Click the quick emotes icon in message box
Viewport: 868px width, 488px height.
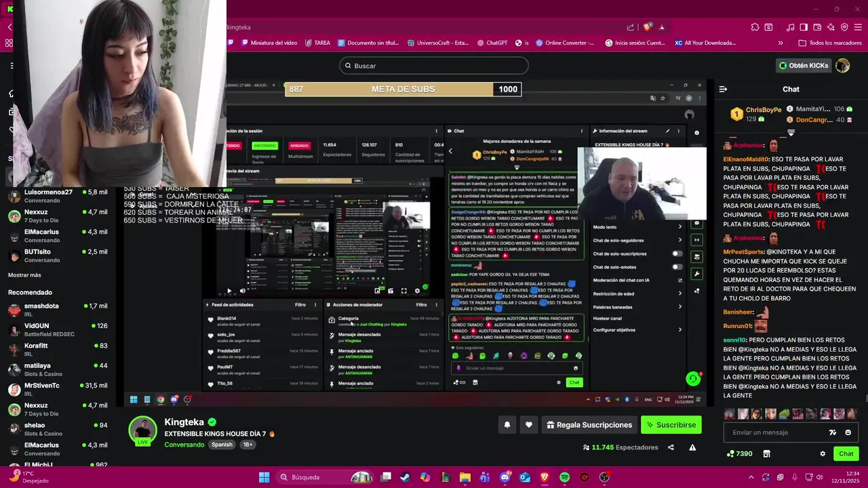(833, 432)
